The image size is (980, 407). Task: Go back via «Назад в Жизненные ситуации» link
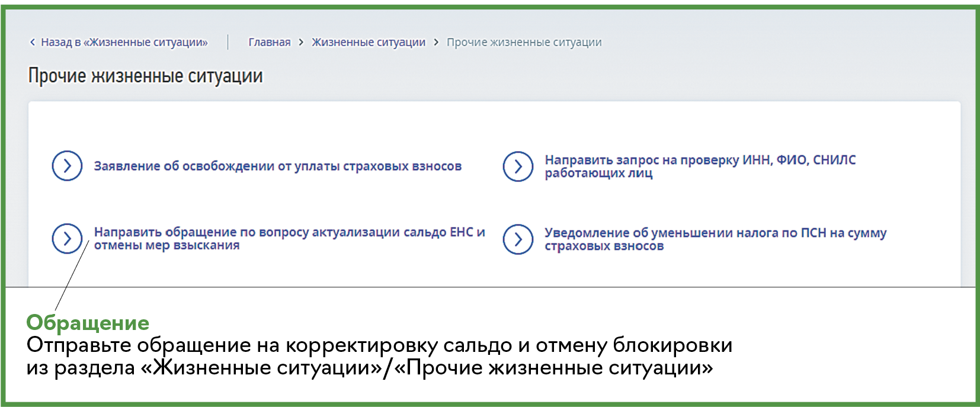(x=124, y=42)
